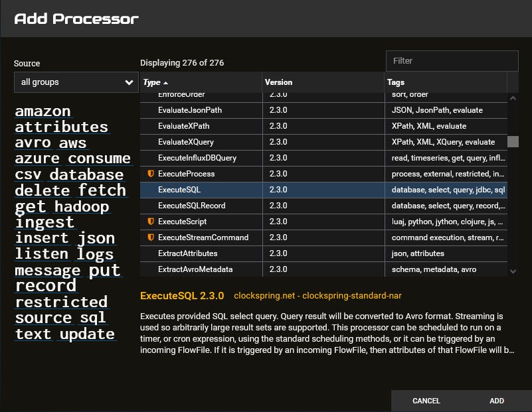The image size is (532, 412).
Task: Filter by the aws tag
Action: (73, 143)
